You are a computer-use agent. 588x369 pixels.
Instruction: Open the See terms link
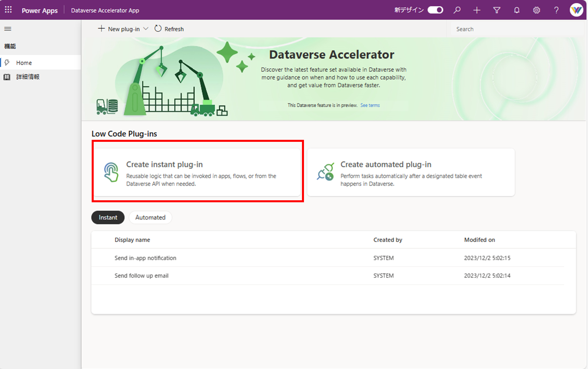pyautogui.click(x=370, y=105)
